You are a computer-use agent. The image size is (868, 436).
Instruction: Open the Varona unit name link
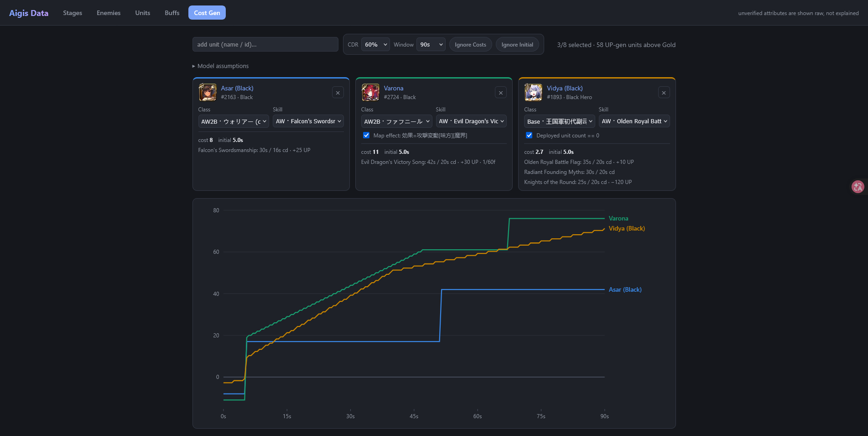tap(393, 88)
